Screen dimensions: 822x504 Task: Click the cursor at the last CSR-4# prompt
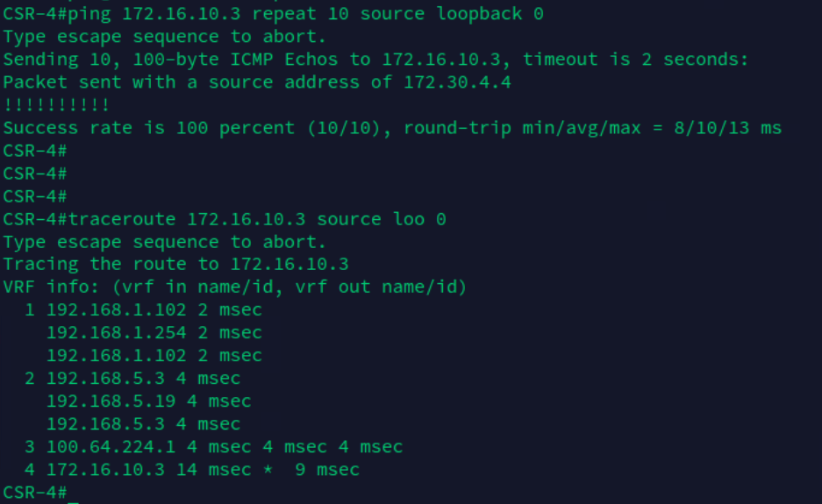coord(73,493)
